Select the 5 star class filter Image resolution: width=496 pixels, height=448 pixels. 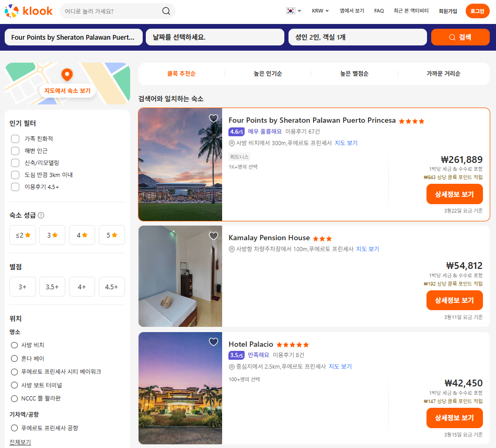coord(112,235)
